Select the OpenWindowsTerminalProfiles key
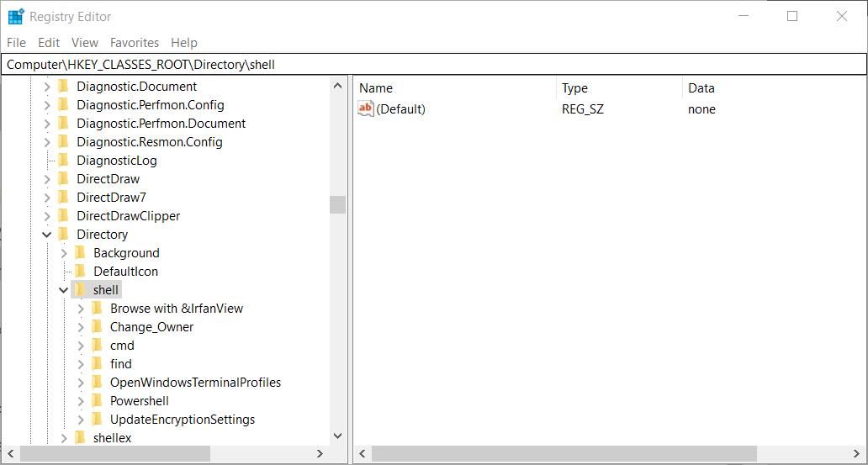This screenshot has width=868, height=465. (195, 383)
